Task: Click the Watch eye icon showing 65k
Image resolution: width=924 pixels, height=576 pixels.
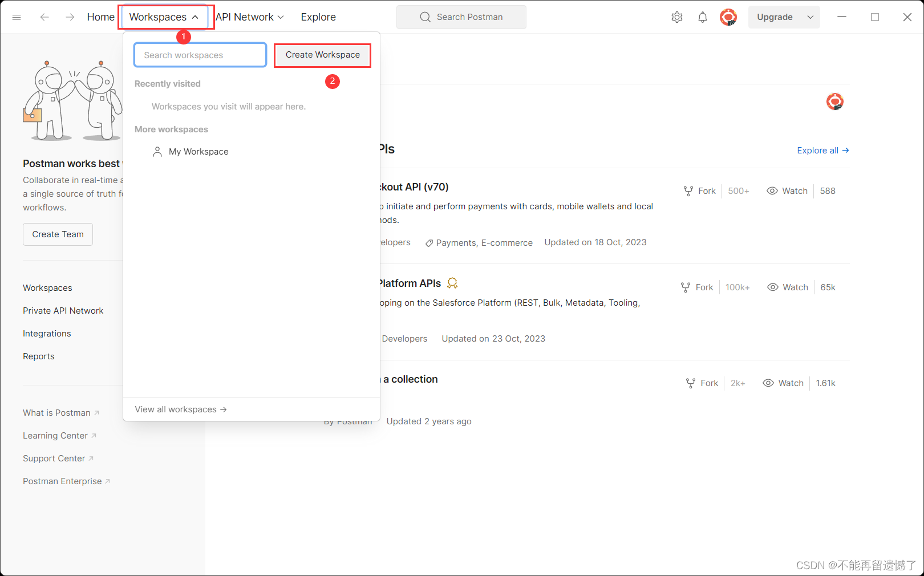Action: [x=773, y=287]
